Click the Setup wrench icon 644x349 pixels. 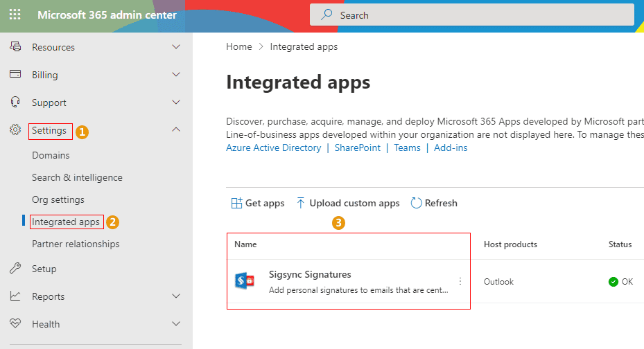coord(15,269)
